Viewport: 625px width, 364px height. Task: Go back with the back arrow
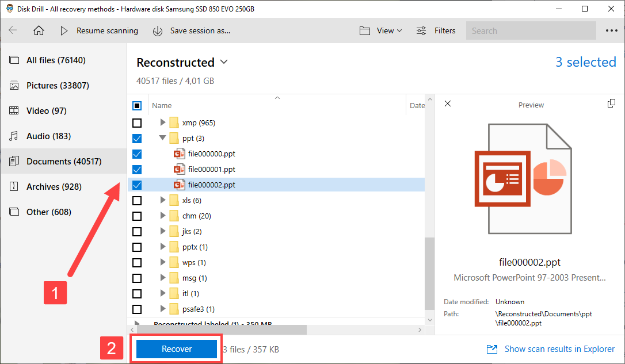pos(13,30)
